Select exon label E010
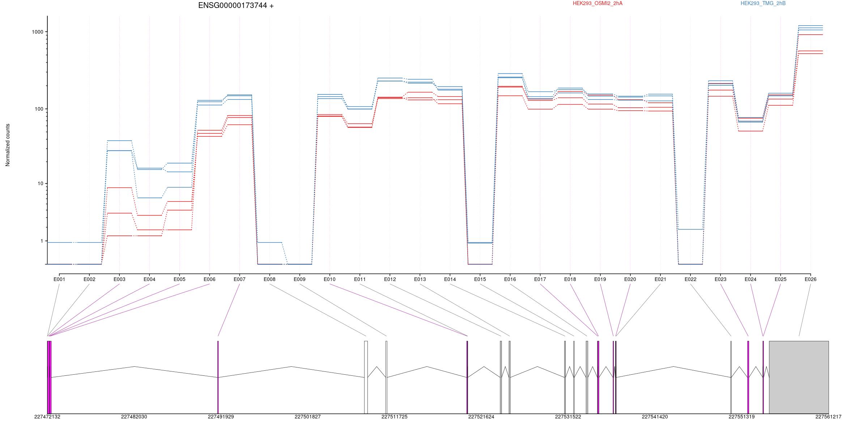The image size is (868, 434). tap(329, 279)
